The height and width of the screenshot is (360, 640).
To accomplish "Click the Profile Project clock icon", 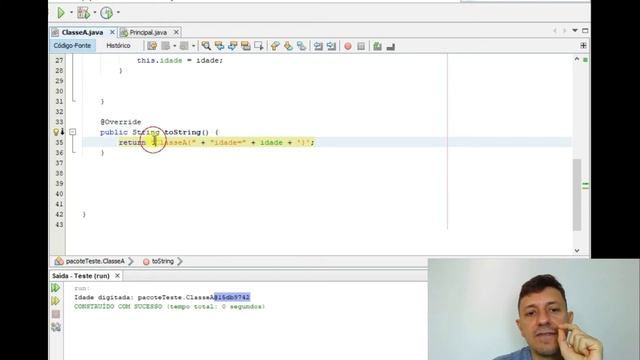I will 107,13.
